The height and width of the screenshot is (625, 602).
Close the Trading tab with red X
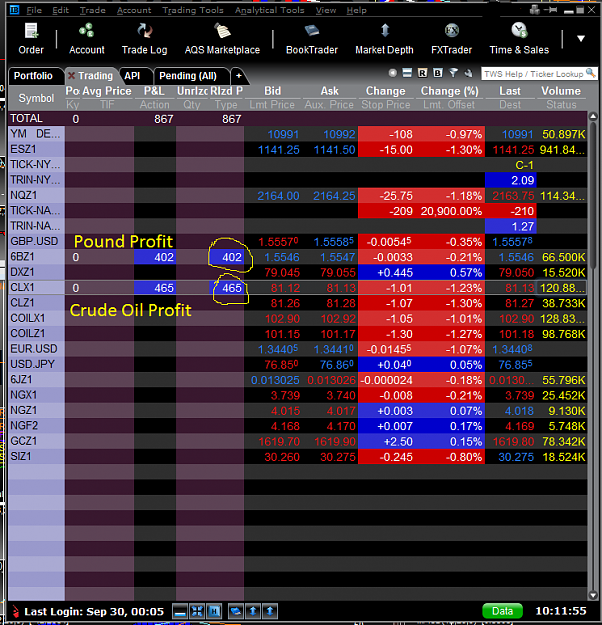[71, 75]
